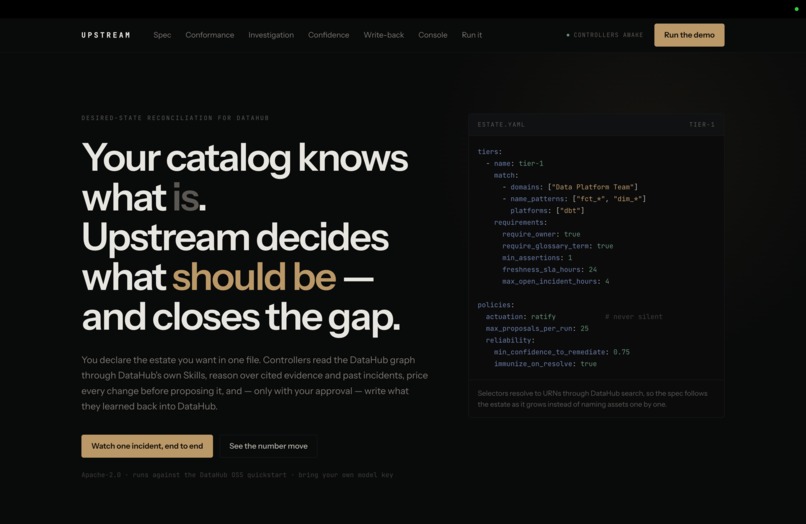
Task: Click the Apache-2.0 footnote text
Action: click(x=237, y=475)
